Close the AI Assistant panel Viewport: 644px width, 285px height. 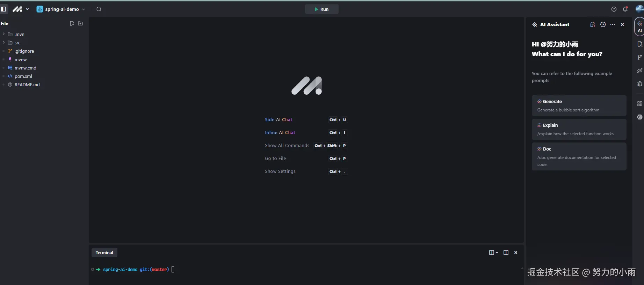pos(622,24)
